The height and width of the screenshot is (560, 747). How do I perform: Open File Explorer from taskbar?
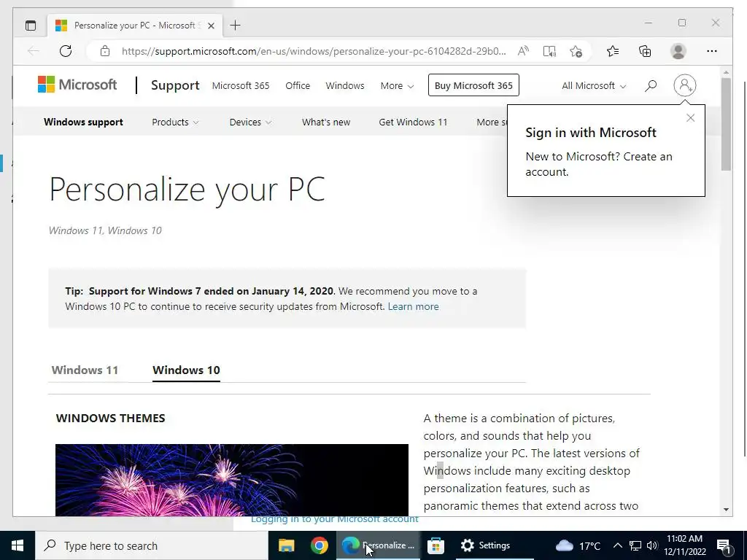[x=286, y=545]
